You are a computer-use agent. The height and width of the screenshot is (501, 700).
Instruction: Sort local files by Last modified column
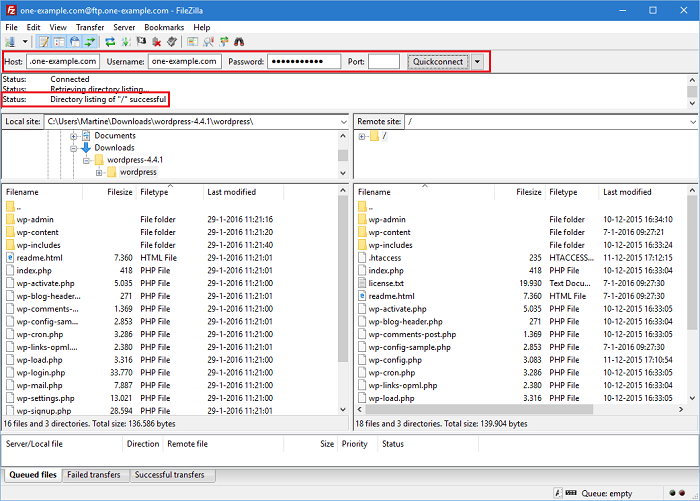pyautogui.click(x=232, y=191)
